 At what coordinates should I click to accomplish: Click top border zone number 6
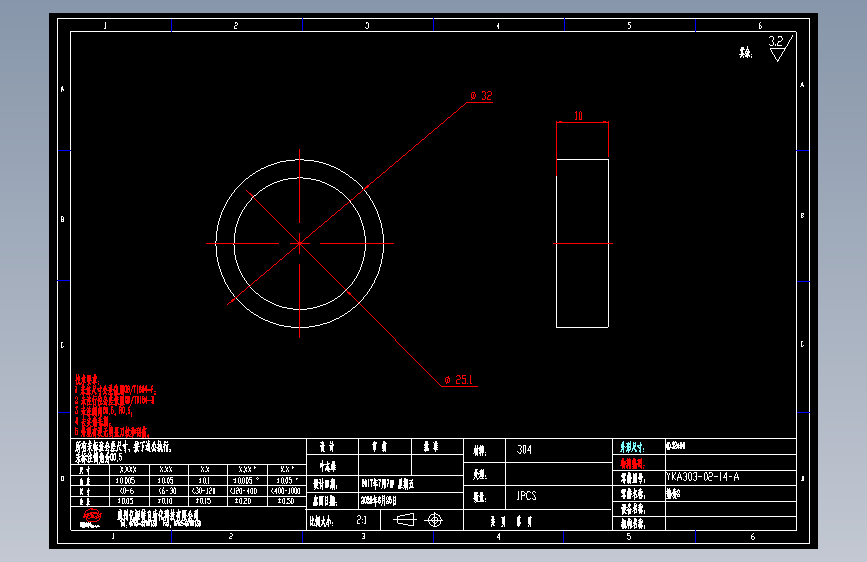(760, 25)
